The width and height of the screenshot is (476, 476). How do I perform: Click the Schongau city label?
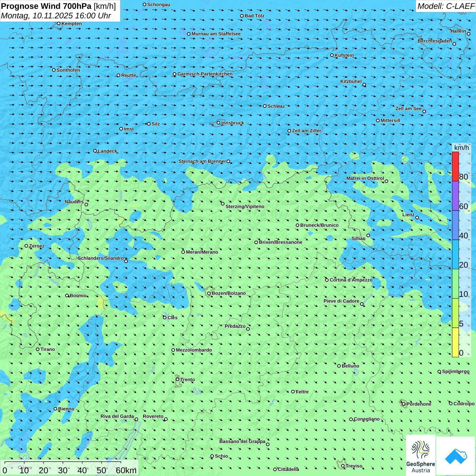point(158,4)
